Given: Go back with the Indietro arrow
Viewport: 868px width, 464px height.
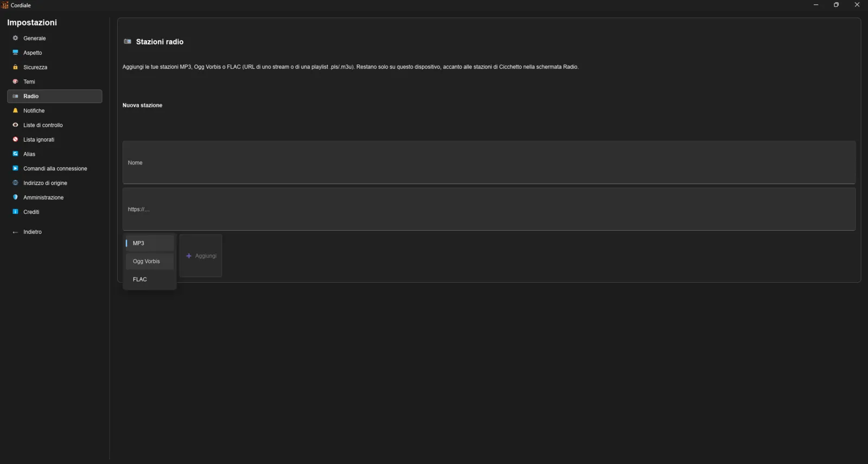Looking at the screenshot, I should click(x=15, y=232).
